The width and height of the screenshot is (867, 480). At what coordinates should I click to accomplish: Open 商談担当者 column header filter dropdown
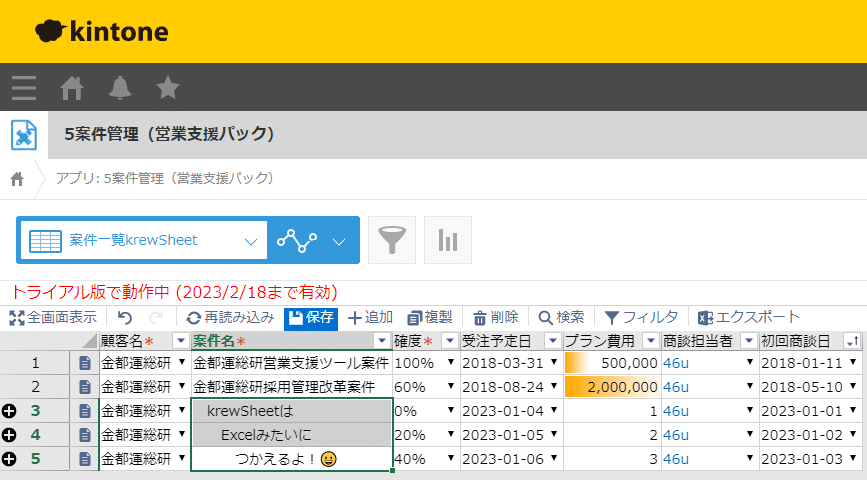click(749, 341)
